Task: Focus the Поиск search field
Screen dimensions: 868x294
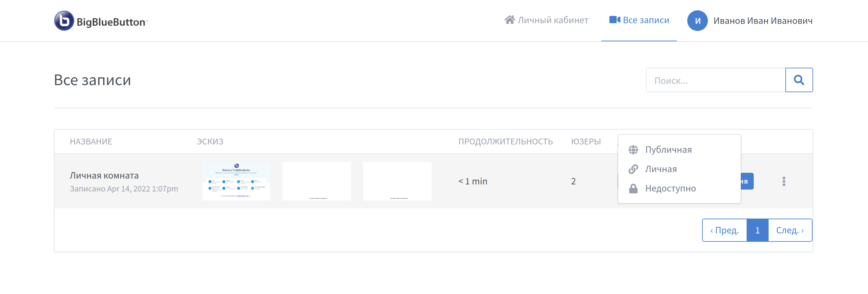Action: pyautogui.click(x=716, y=80)
